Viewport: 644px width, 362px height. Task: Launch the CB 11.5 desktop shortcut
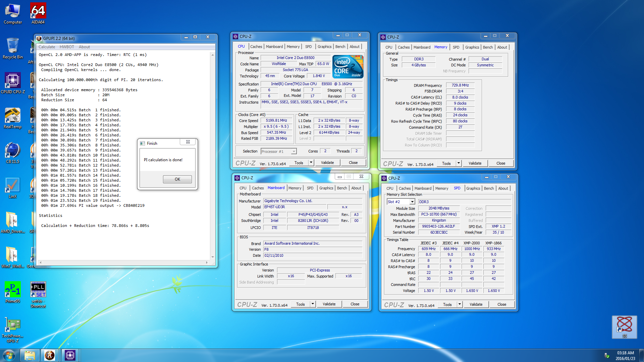[x=13, y=153]
